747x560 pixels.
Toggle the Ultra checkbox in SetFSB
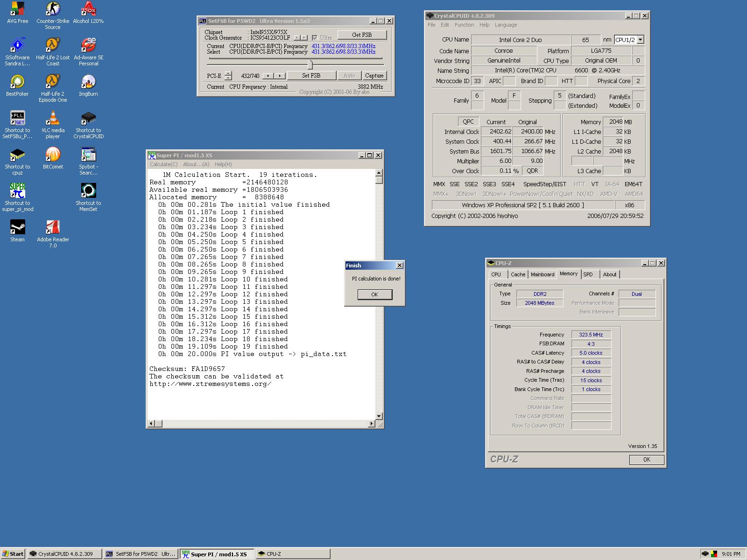(x=315, y=38)
